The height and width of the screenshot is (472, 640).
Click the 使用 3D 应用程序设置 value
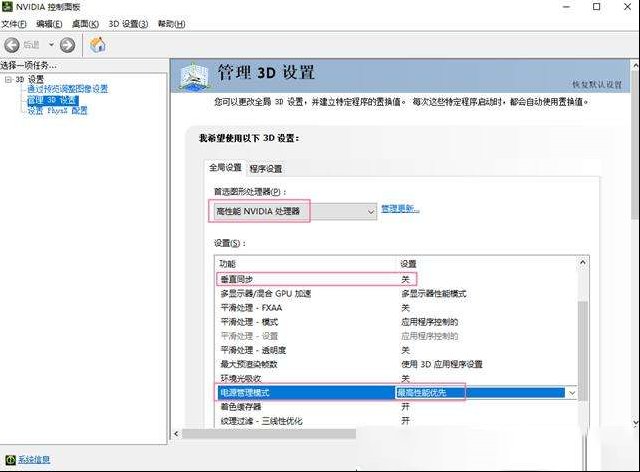click(x=442, y=364)
